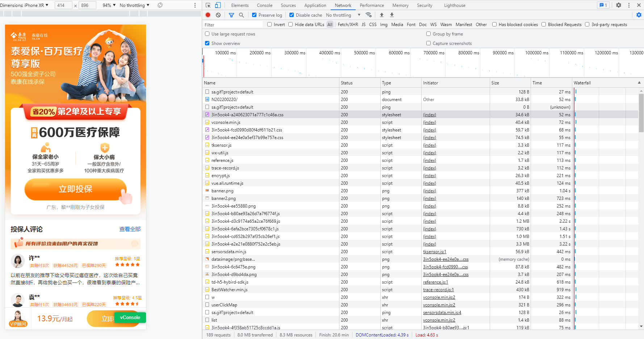The height and width of the screenshot is (339, 644).
Task: Open tksensor.js:1 initiator link
Action: tap(434, 251)
